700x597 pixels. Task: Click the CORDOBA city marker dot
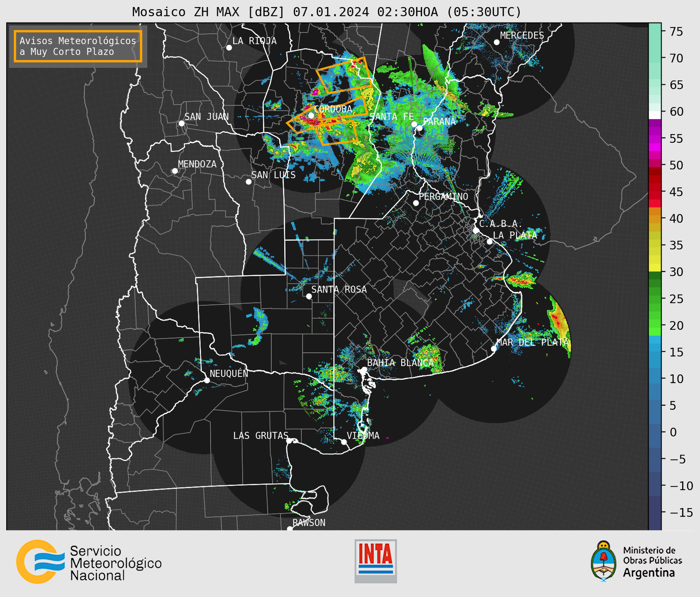coord(311,115)
